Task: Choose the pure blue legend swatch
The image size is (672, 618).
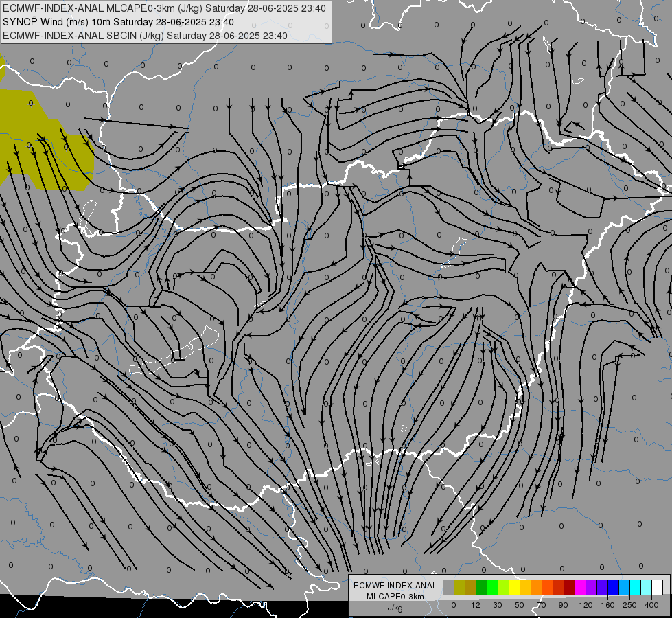Action: point(613,587)
